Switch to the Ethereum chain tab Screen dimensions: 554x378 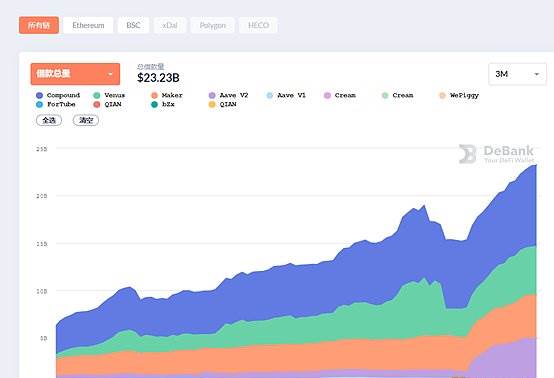pyautogui.click(x=88, y=25)
